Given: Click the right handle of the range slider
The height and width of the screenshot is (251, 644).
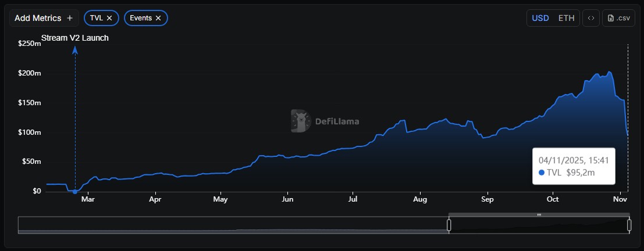Looking at the screenshot, I should (x=629, y=225).
